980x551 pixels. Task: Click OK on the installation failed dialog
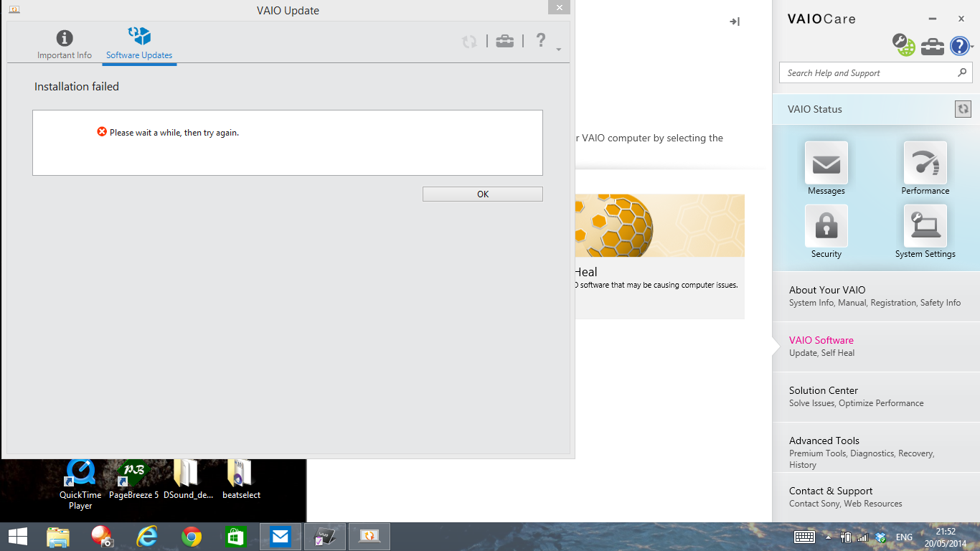[x=482, y=194]
